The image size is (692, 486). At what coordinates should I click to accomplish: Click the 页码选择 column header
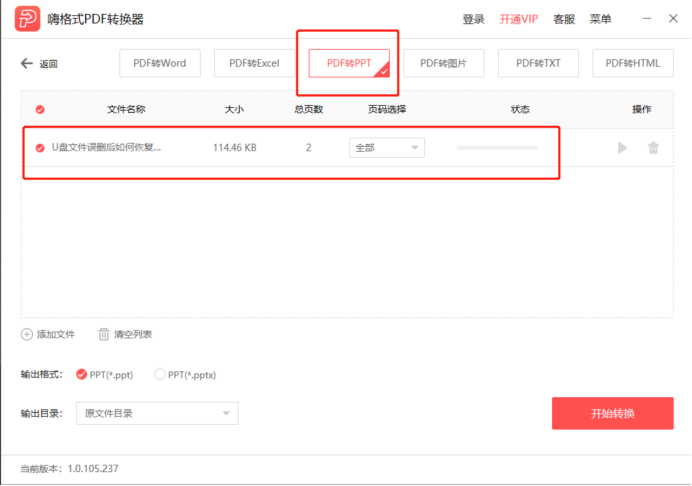point(387,109)
